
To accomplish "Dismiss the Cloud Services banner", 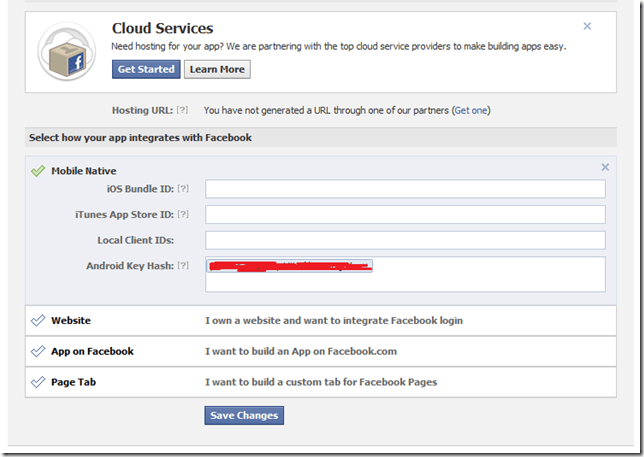I will [587, 27].
